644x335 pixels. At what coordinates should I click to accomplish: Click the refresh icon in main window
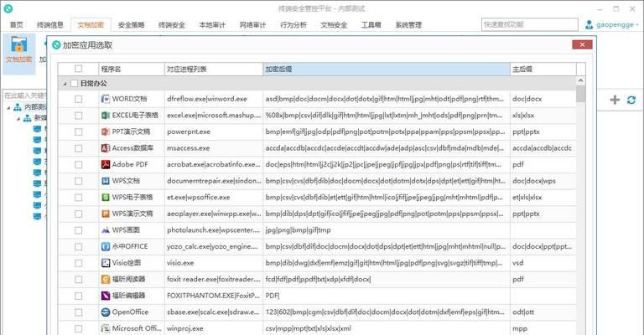coord(631,100)
